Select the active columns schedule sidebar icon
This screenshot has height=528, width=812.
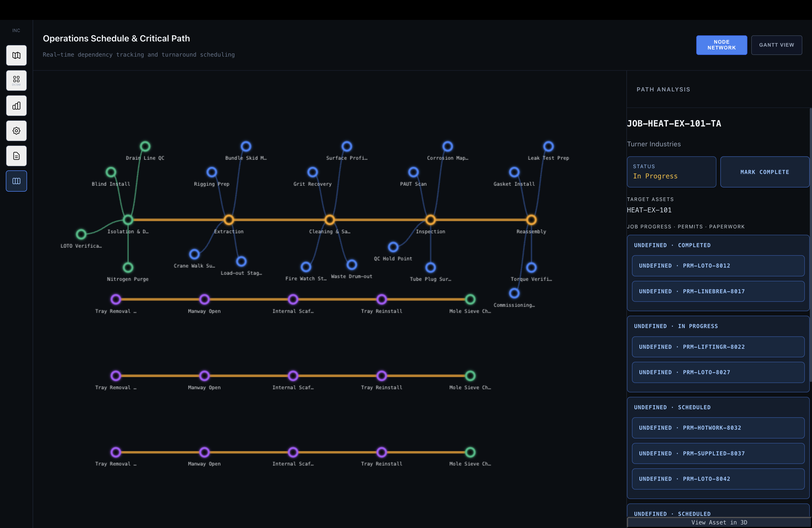16,181
